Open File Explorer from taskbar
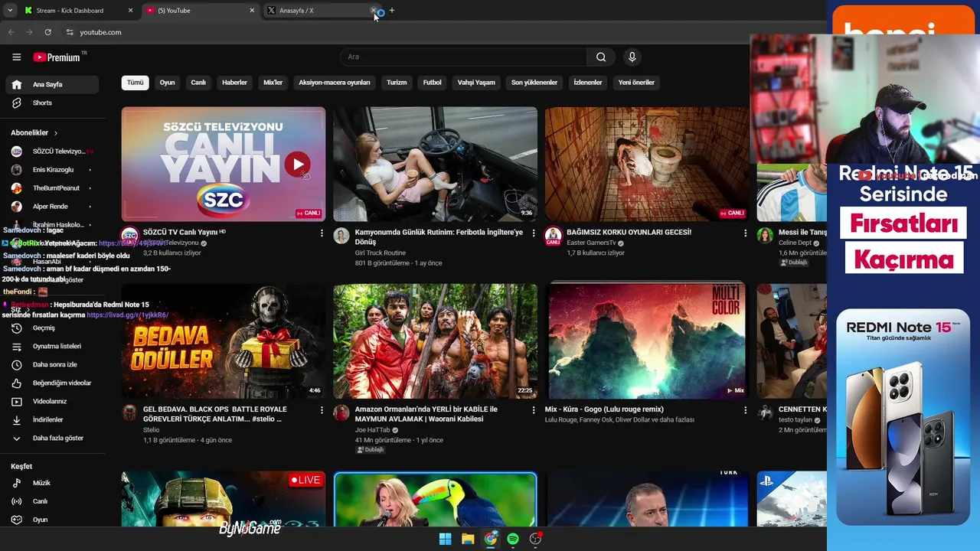This screenshot has height=551, width=980. pos(468,539)
